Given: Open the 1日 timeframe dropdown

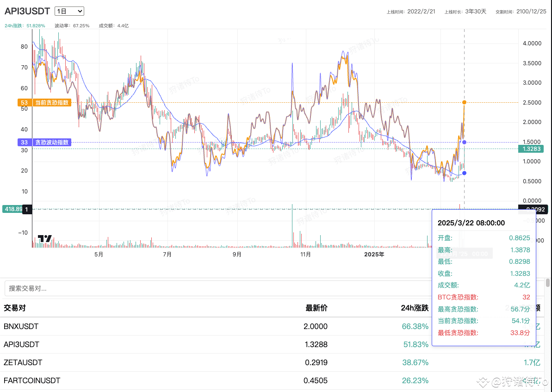Looking at the screenshot, I should (x=69, y=11).
